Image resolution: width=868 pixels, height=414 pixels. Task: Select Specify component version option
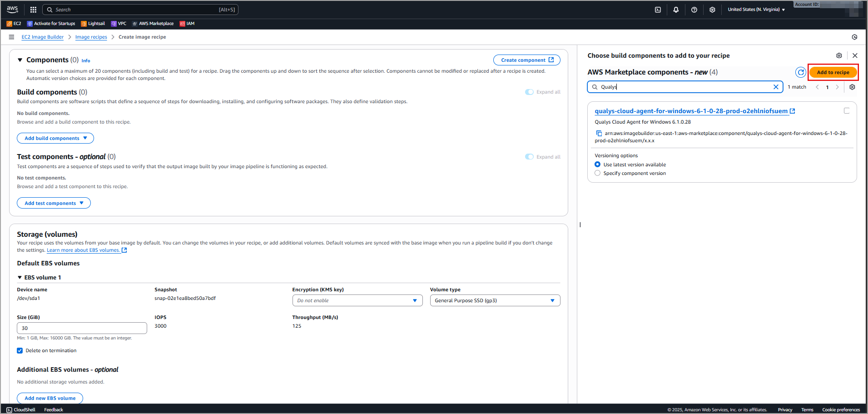coord(598,173)
